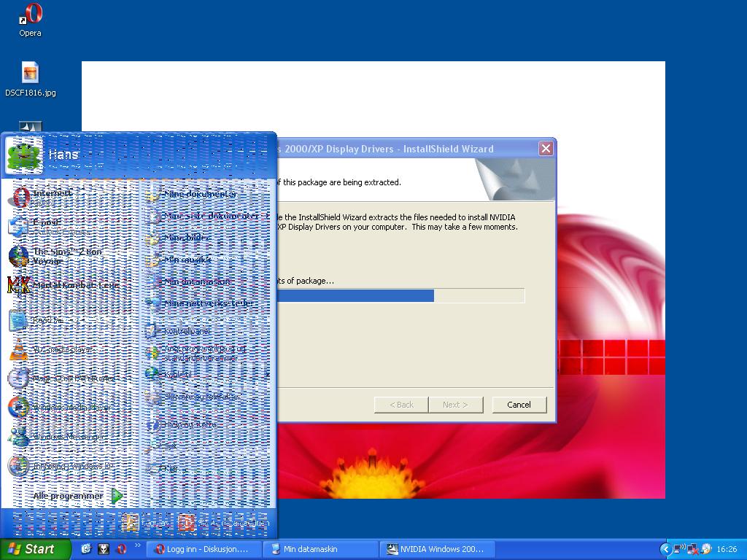This screenshot has height=560, width=747.
Task: Click the Start button
Action: (35, 549)
